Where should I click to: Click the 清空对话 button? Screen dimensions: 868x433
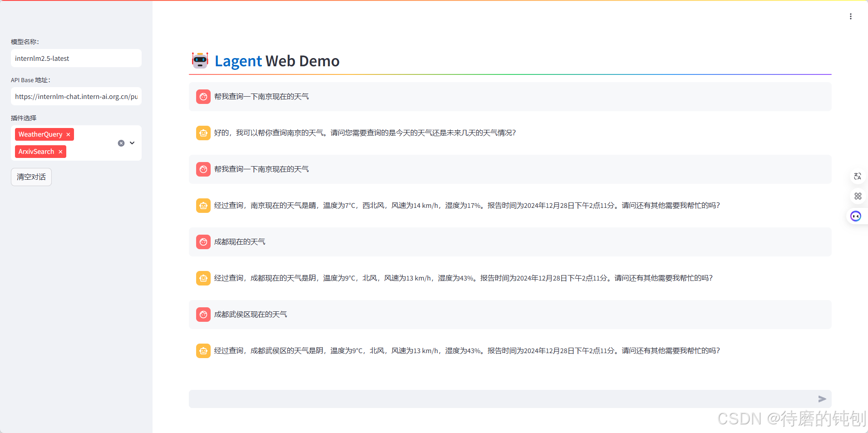click(x=31, y=177)
